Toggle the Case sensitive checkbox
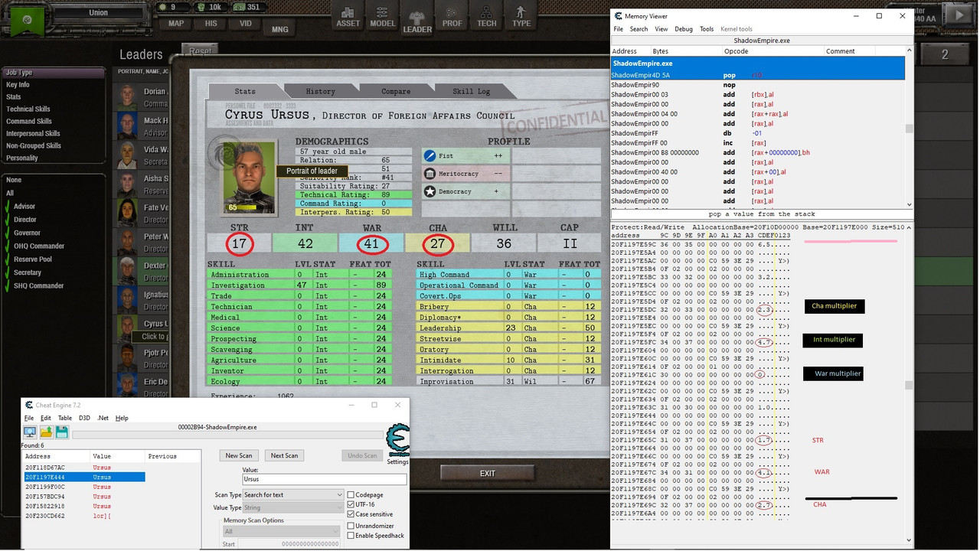Screen dimensions: 980x551 pyautogui.click(x=351, y=514)
